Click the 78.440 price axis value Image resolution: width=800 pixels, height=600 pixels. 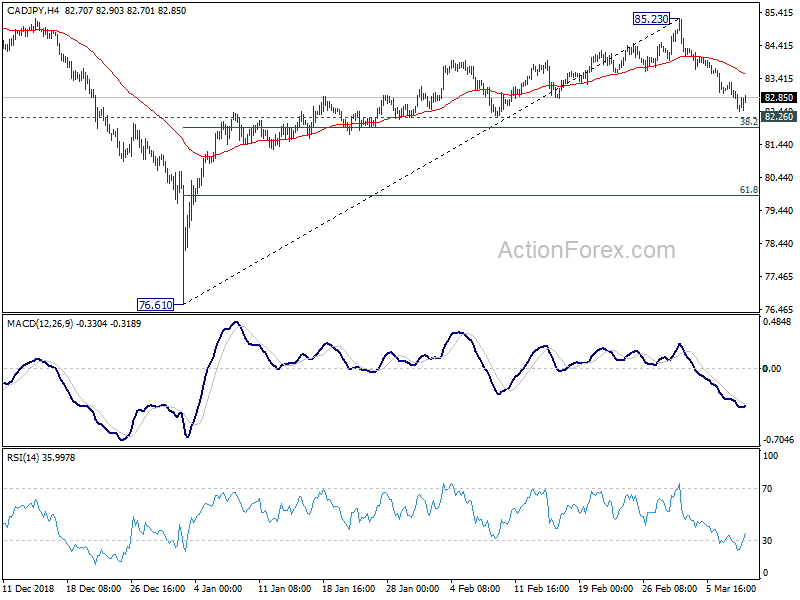pos(779,243)
